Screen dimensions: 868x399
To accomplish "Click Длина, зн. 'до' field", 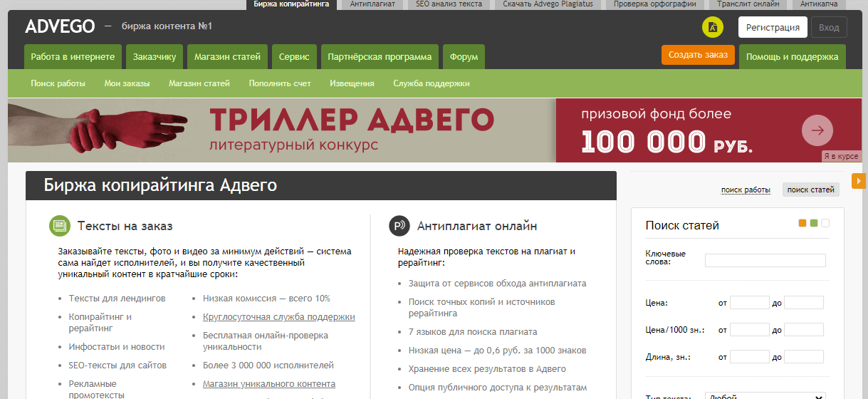I will [x=804, y=357].
